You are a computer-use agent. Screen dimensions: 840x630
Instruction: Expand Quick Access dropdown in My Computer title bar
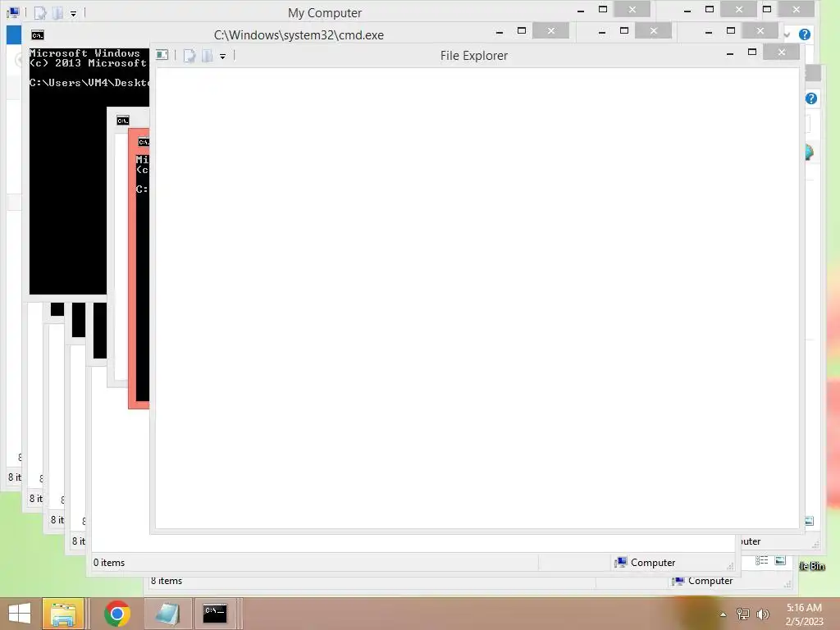click(73, 13)
